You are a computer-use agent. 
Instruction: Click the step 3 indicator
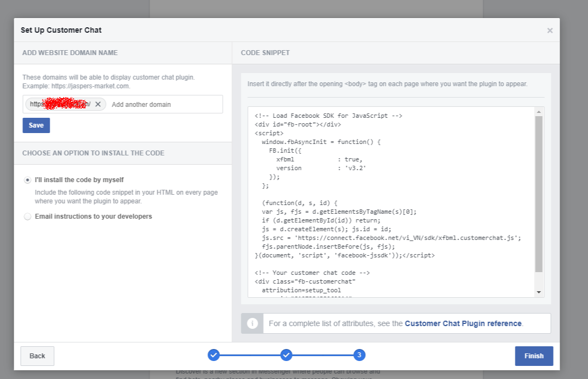tap(359, 354)
